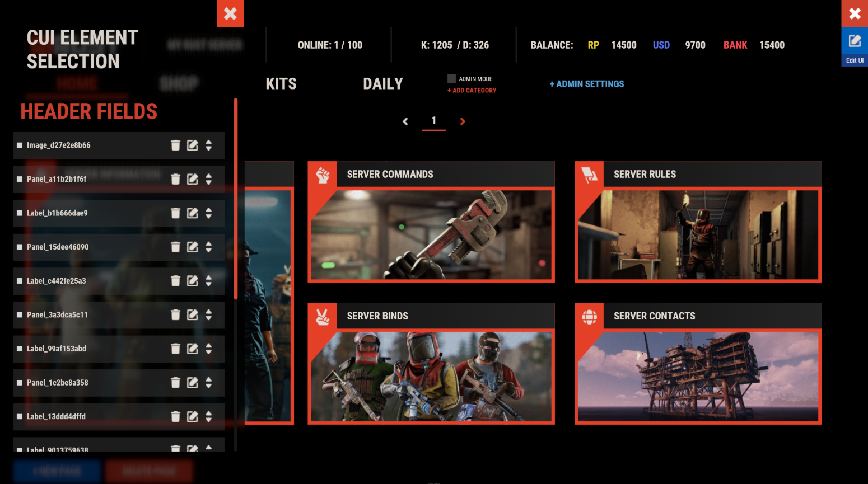
Task: Delete the Panel_a11b2b1f6f element
Action: point(175,179)
